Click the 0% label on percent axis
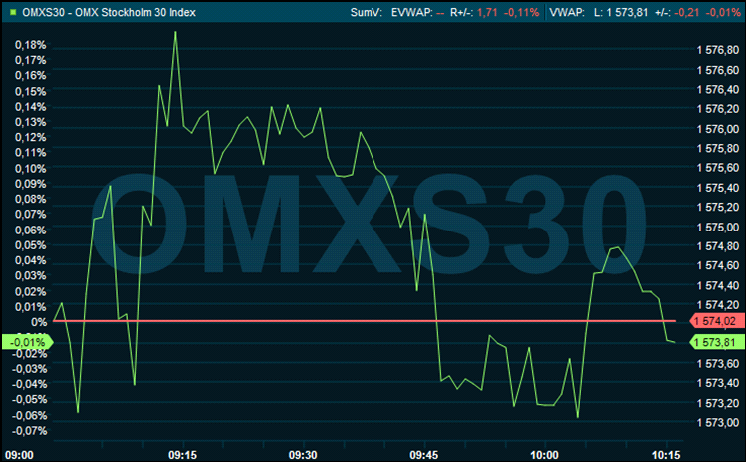The width and height of the screenshot is (746, 462). coord(39,322)
